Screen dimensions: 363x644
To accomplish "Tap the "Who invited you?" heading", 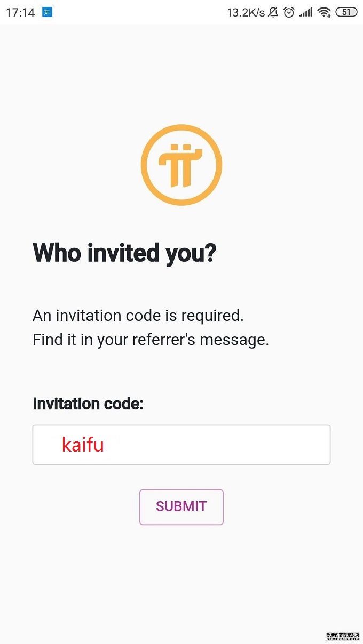I will click(124, 253).
